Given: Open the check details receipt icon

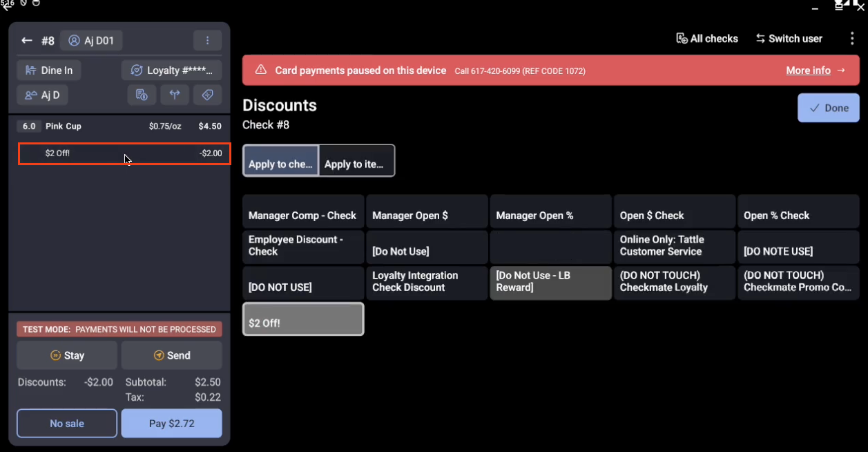Looking at the screenshot, I should pyautogui.click(x=142, y=95).
